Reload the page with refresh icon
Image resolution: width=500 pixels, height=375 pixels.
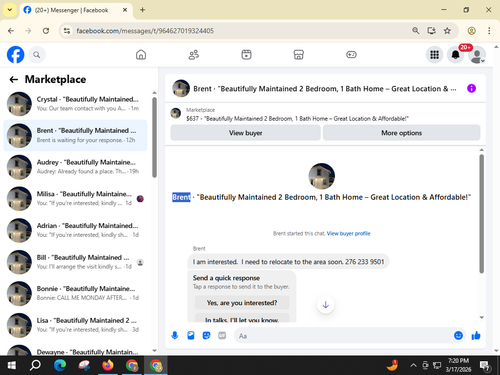46,31
